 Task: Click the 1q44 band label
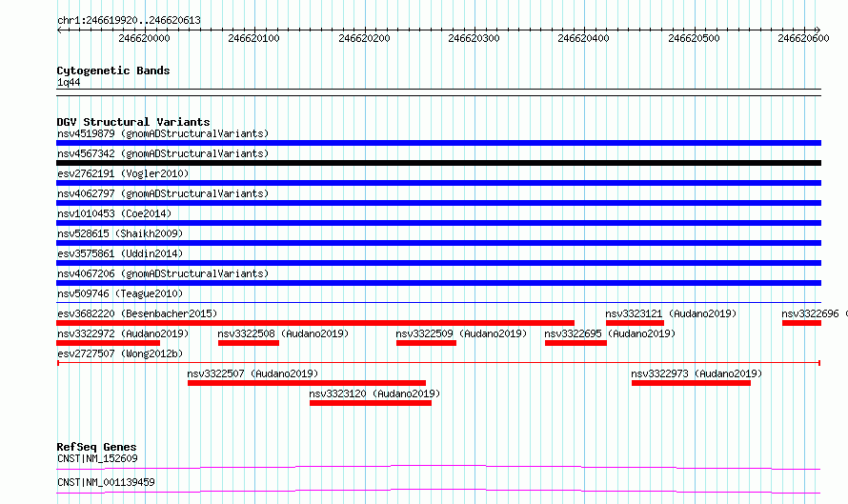click(x=69, y=82)
